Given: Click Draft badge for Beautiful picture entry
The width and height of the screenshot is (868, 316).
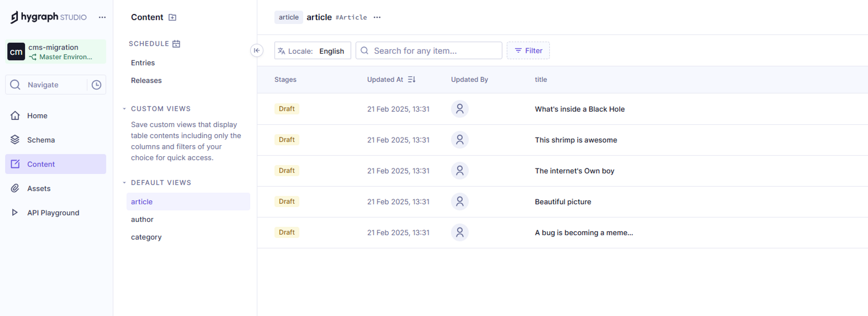Looking at the screenshot, I should pos(287,202).
